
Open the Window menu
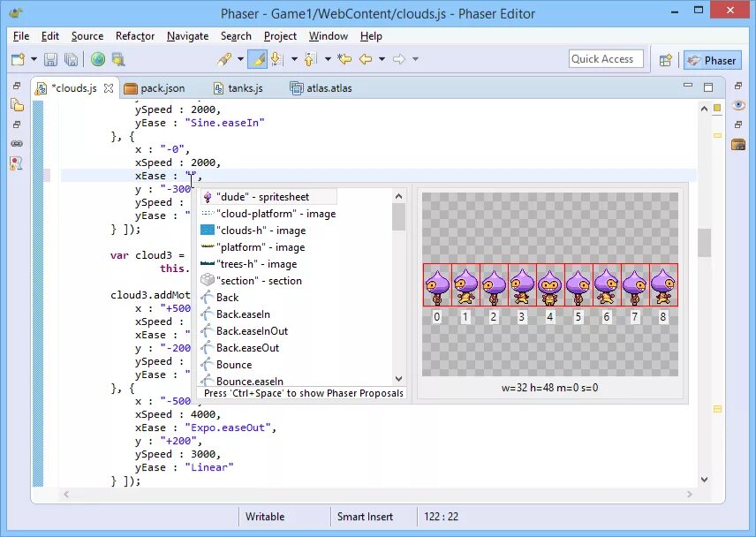point(328,36)
